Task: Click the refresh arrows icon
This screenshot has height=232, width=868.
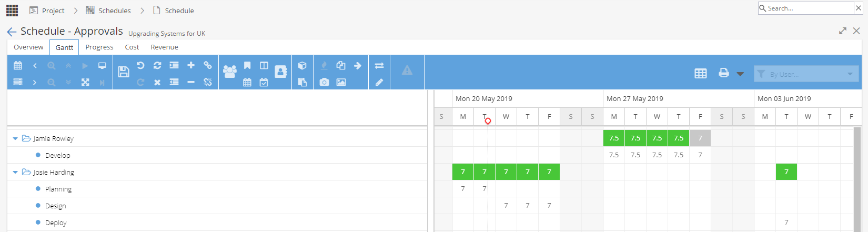Action: pyautogui.click(x=157, y=65)
